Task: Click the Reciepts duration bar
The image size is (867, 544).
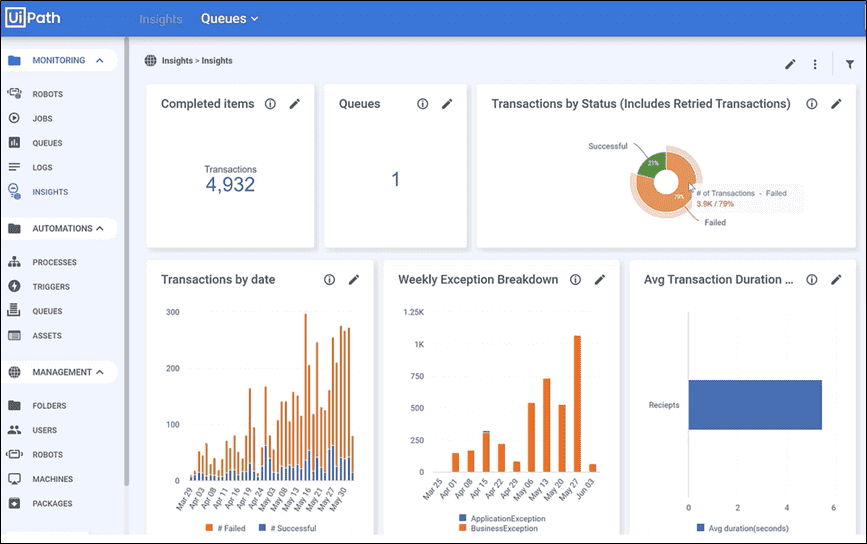Action: tap(755, 405)
